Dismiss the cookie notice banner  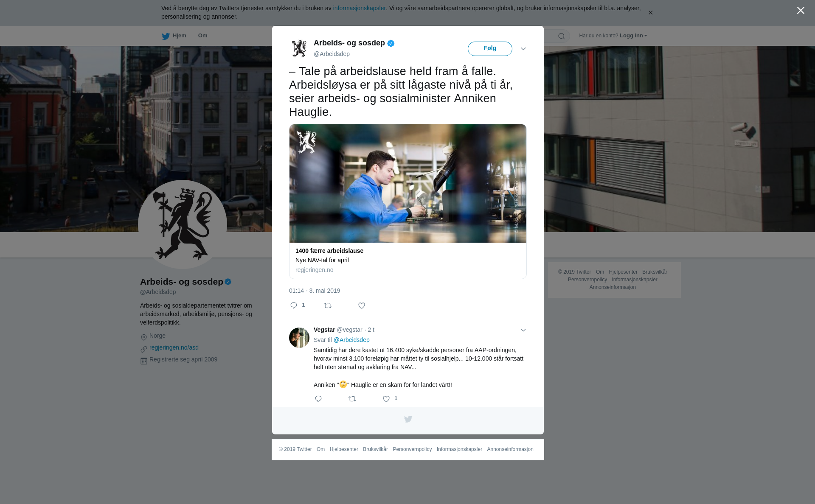point(650,13)
